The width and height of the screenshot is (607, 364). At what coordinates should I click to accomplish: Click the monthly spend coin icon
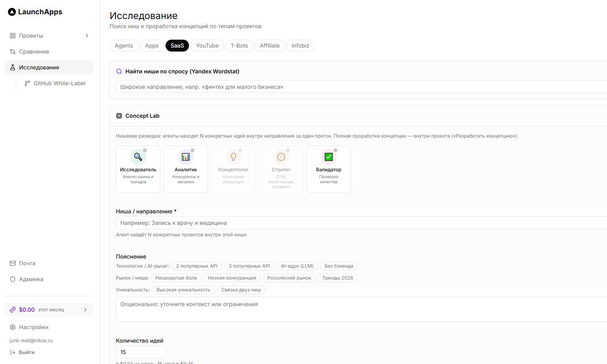click(13, 310)
